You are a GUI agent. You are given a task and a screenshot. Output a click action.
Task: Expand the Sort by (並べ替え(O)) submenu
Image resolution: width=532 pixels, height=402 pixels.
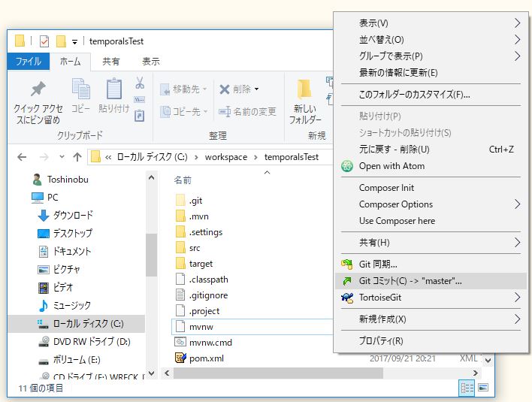coord(517,39)
